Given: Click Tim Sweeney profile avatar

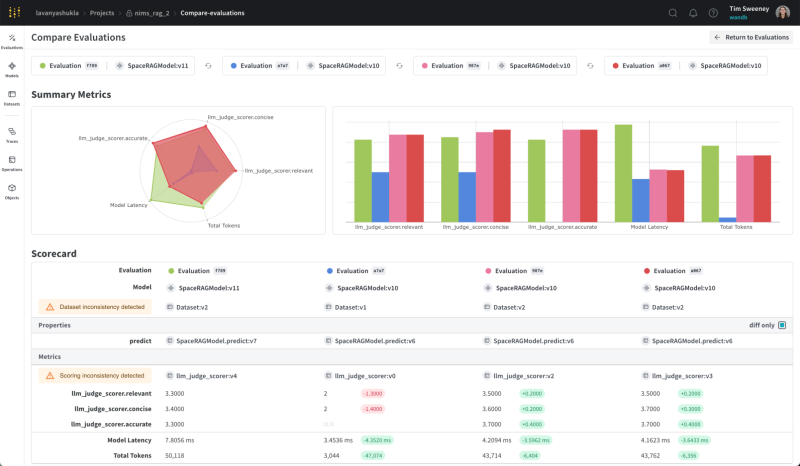Looking at the screenshot, I should point(782,13).
